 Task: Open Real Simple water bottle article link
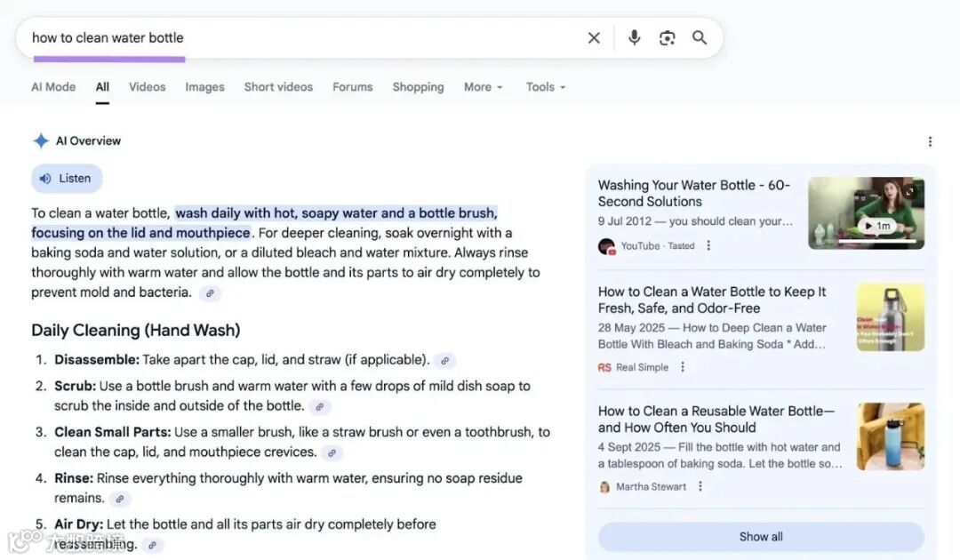[x=711, y=300]
